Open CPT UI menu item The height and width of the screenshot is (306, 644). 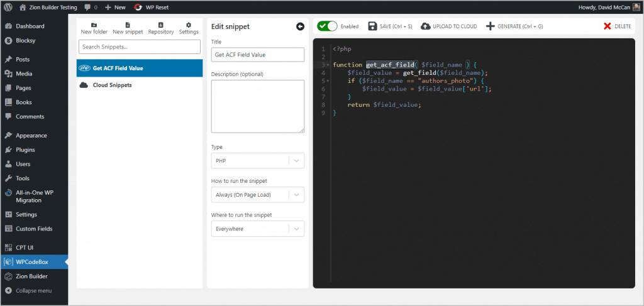(34, 248)
